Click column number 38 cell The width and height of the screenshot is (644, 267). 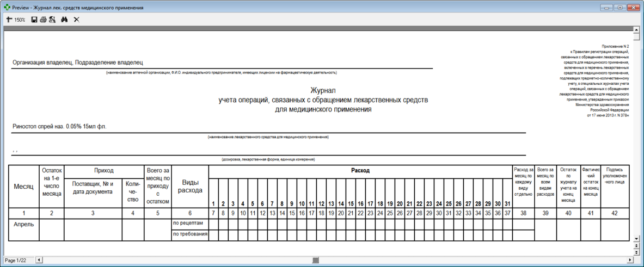pyautogui.click(x=523, y=213)
